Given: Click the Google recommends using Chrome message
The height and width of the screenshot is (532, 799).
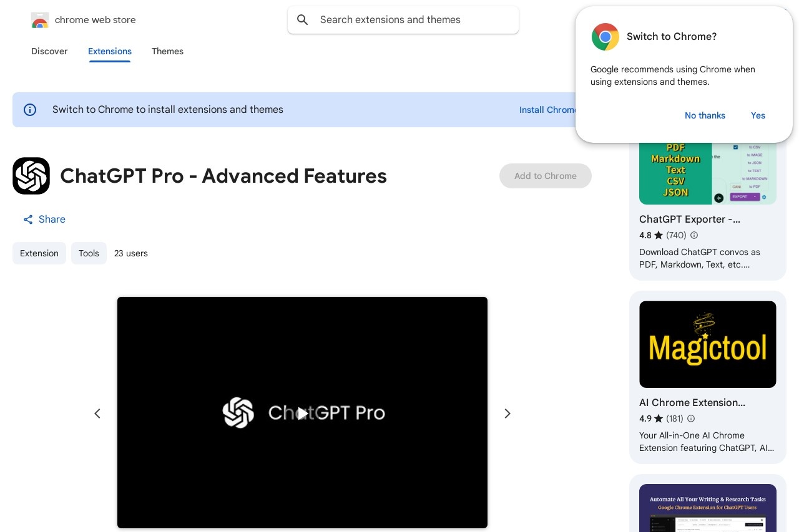Looking at the screenshot, I should 673,75.
